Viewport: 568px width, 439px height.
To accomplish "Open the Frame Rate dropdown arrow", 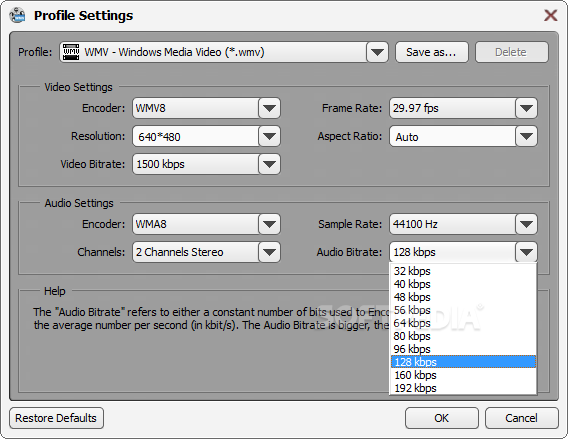I will pyautogui.click(x=526, y=108).
